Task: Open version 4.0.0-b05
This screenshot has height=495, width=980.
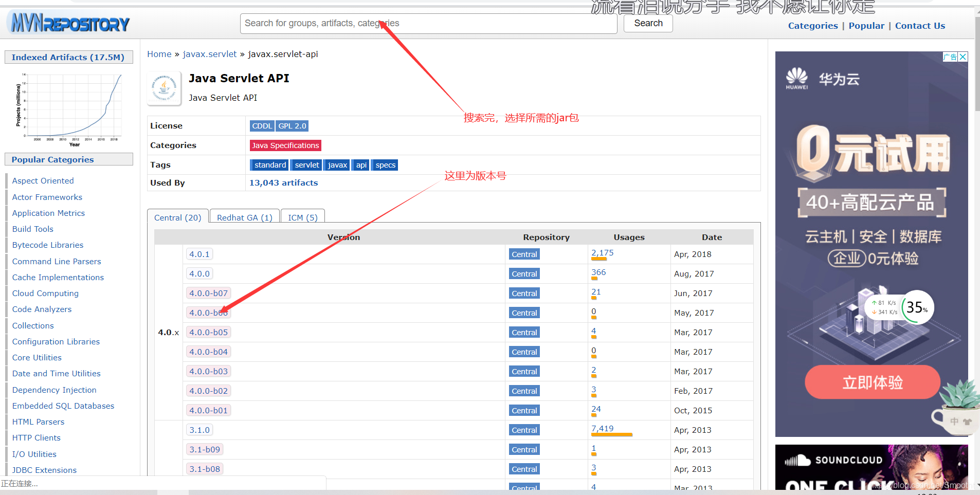Action: click(x=208, y=332)
